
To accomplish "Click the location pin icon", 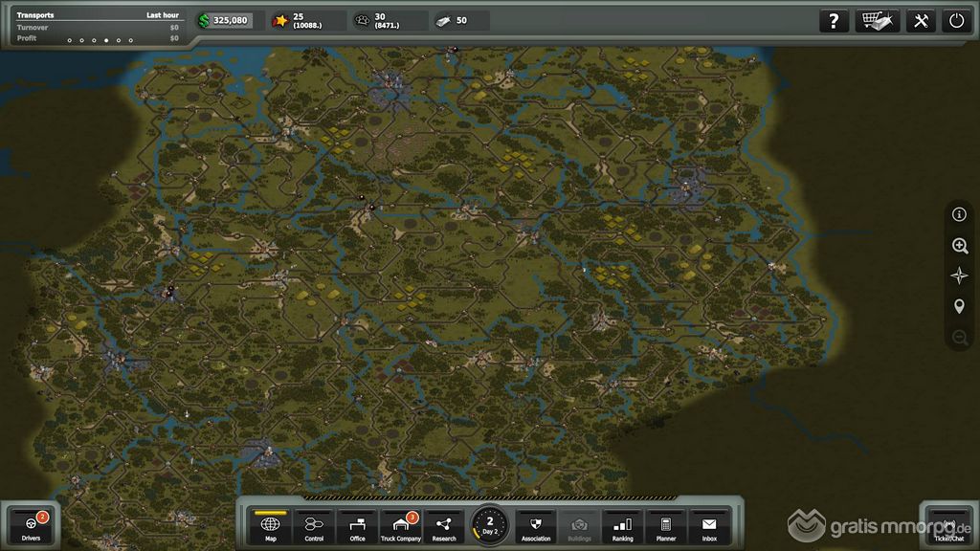I will (x=959, y=307).
